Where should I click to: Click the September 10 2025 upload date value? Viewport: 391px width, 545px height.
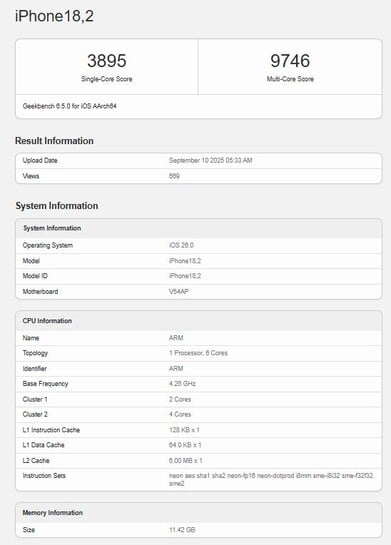coord(211,160)
